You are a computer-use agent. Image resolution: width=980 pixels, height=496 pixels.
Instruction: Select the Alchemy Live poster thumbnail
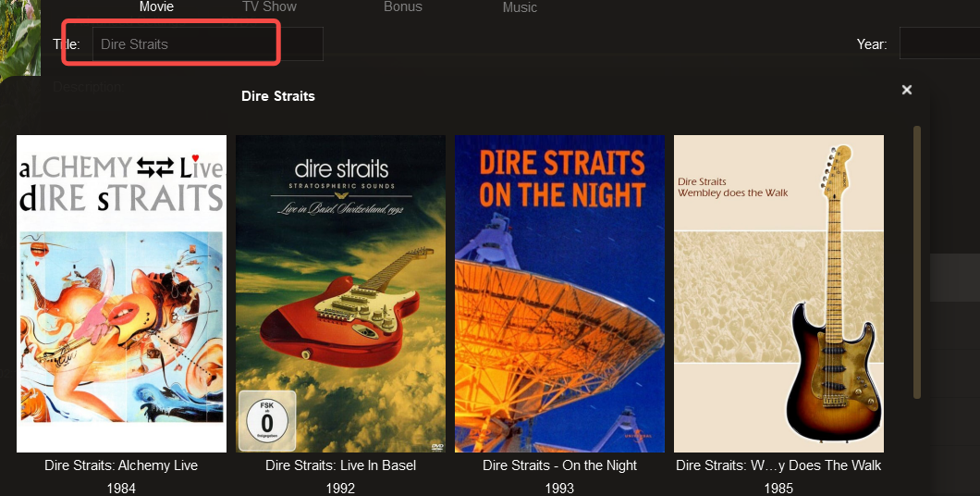click(x=121, y=293)
